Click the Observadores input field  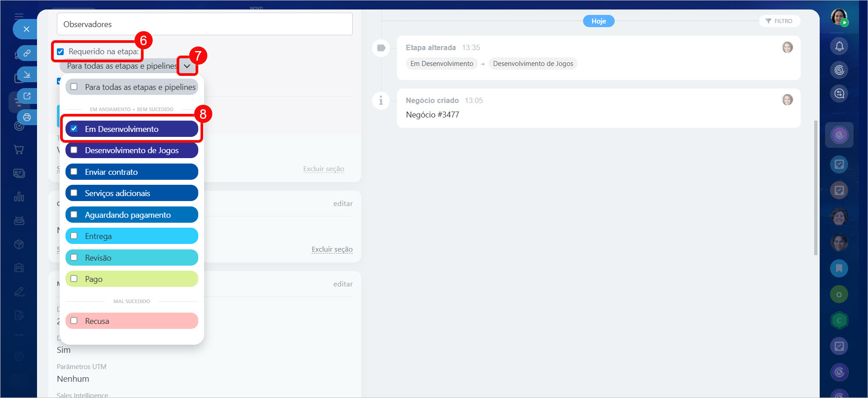click(x=204, y=24)
